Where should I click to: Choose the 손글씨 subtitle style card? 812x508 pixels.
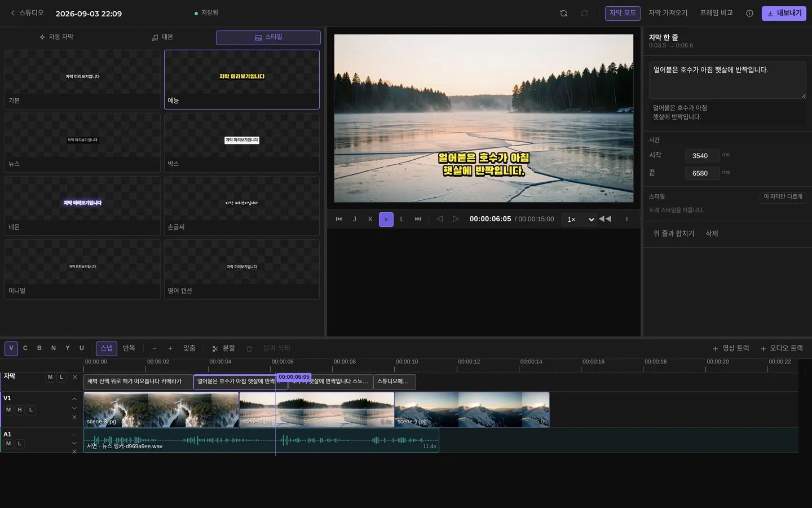coord(242,205)
